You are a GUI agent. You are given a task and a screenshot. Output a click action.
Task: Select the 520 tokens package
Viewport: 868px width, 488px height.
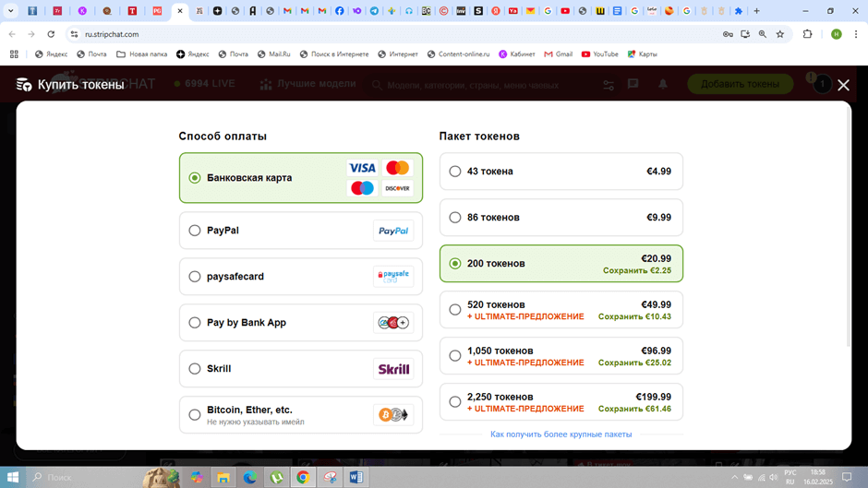(455, 310)
